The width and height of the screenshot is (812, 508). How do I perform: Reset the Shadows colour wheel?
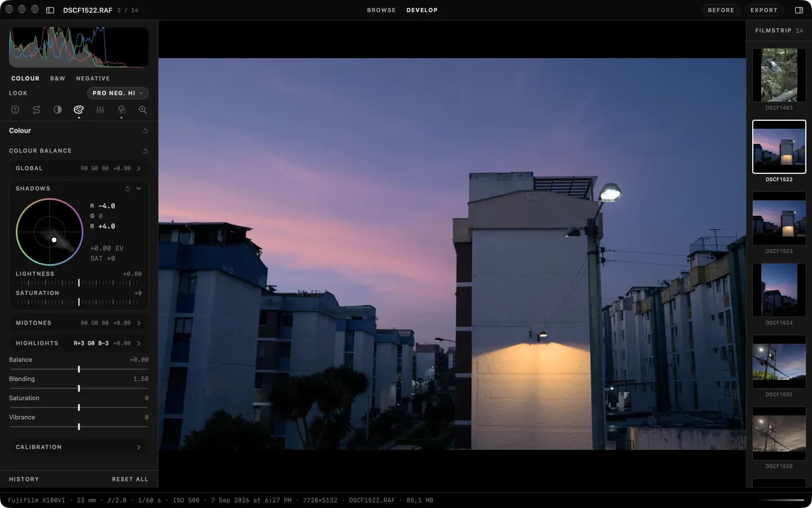pos(127,189)
